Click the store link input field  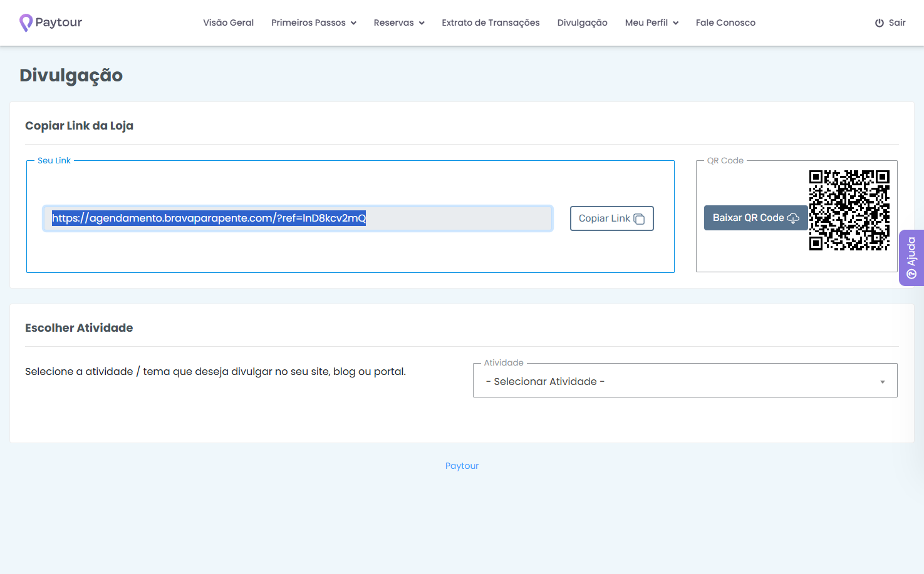(298, 218)
